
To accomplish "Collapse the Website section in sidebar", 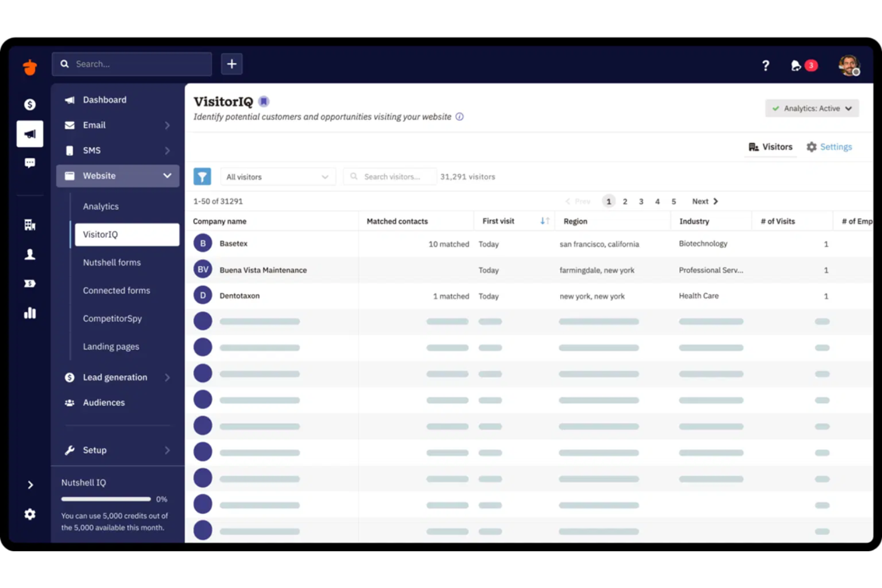I will pos(167,175).
